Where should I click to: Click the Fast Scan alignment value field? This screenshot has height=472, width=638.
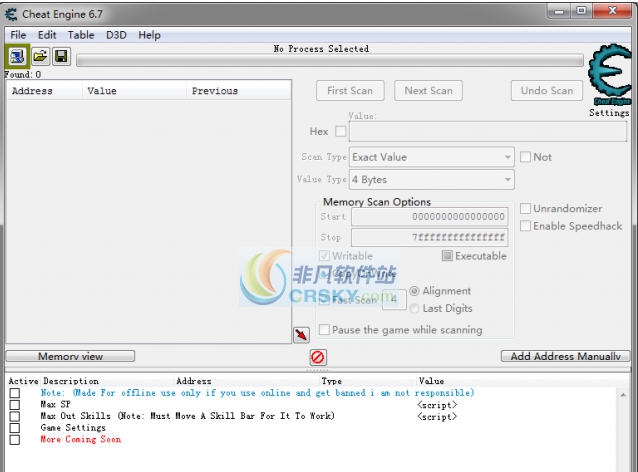pyautogui.click(x=394, y=299)
